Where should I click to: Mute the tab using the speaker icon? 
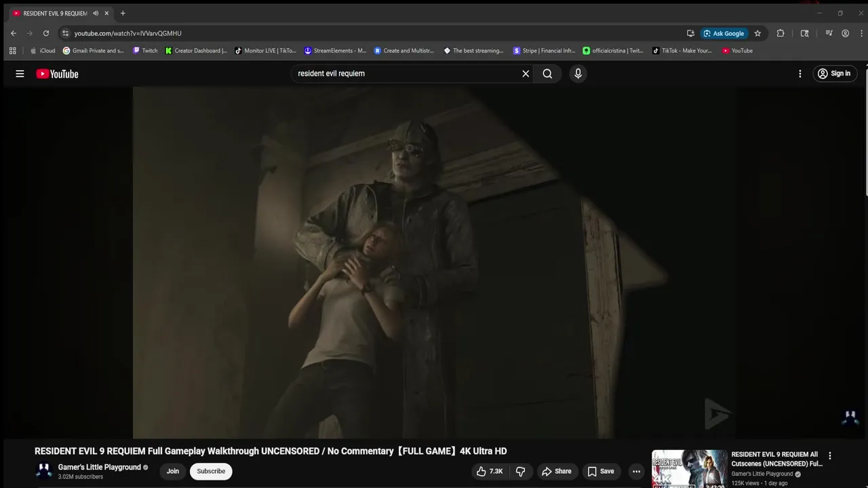(96, 13)
